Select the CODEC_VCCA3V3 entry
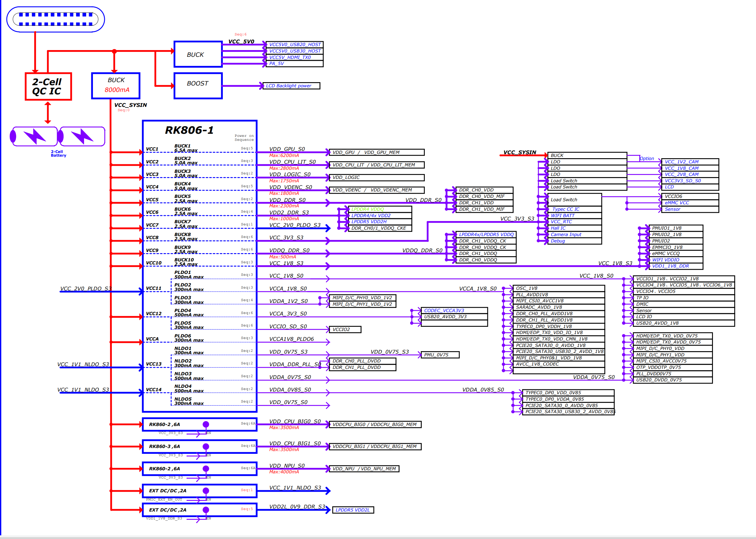756x539 pixels. pos(454,310)
